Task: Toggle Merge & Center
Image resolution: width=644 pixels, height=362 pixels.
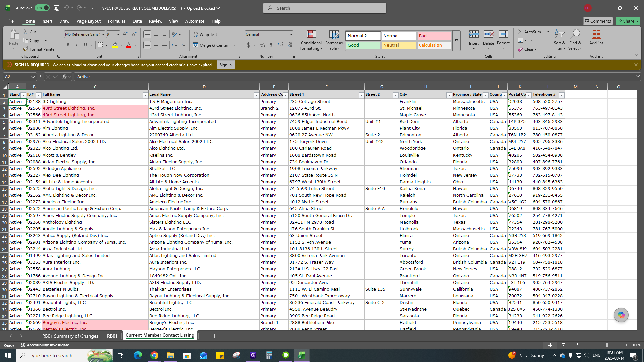Action: (211, 45)
